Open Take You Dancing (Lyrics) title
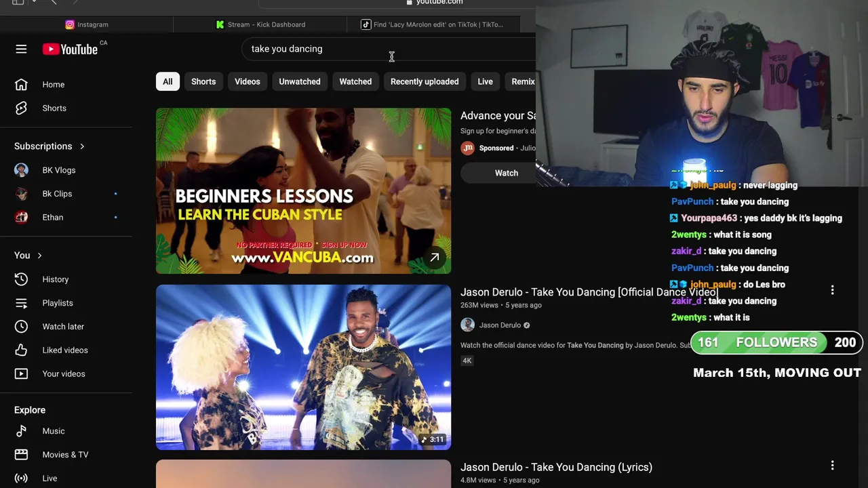Screen dimensions: 868x488 (x=556, y=467)
